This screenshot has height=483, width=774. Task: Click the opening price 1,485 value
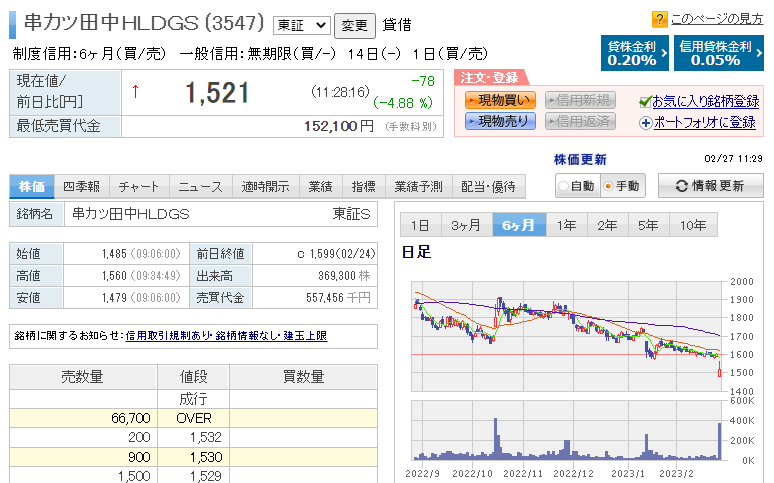pos(115,254)
